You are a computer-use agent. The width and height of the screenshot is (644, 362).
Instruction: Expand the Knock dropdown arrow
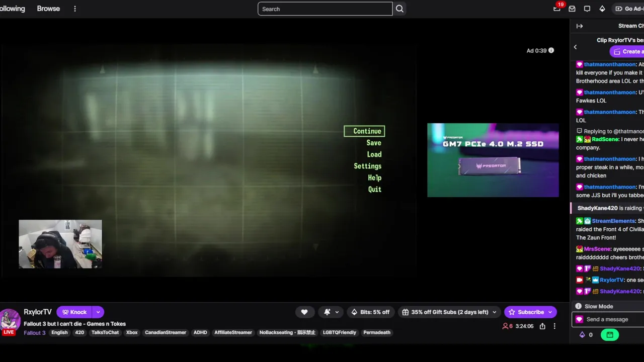pyautogui.click(x=98, y=312)
